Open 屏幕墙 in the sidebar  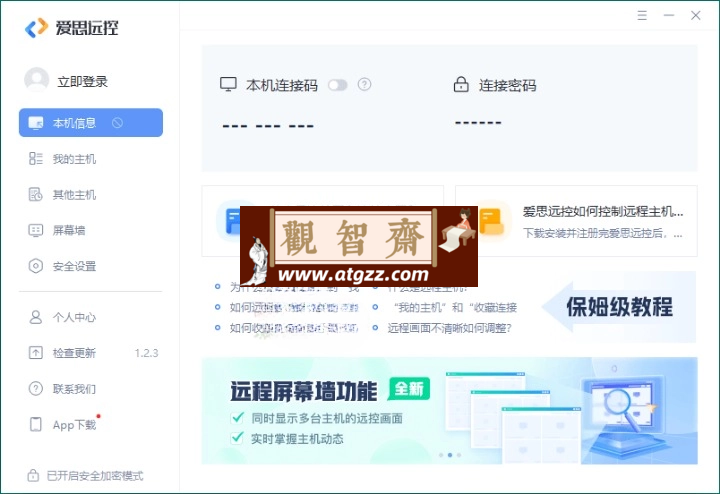[69, 230]
